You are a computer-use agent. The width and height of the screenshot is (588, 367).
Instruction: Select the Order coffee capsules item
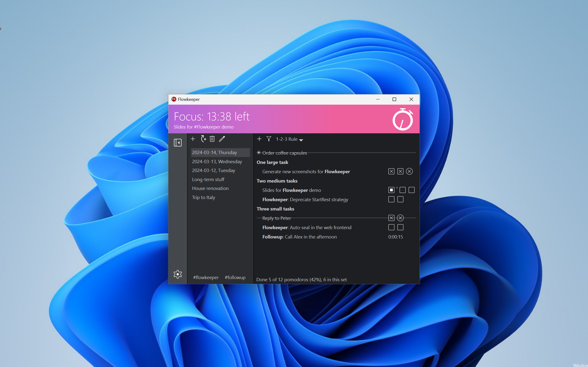(336, 153)
